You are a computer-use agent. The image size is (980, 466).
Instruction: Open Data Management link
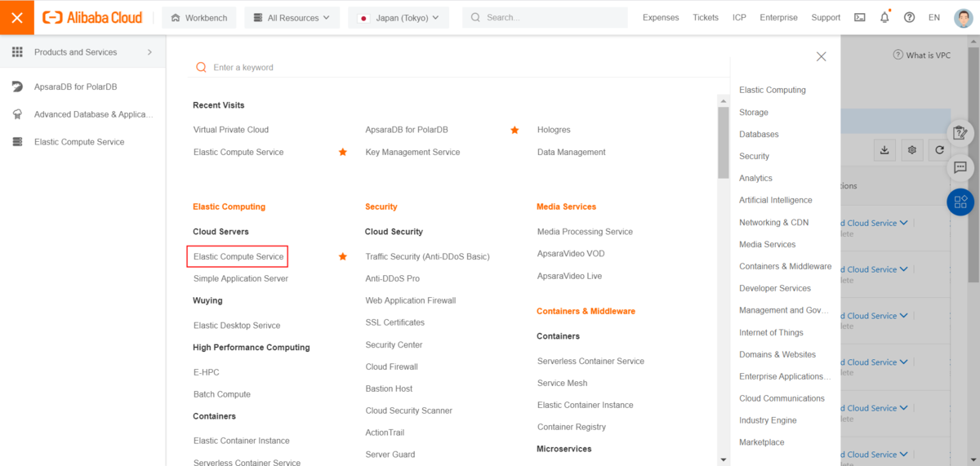point(572,152)
